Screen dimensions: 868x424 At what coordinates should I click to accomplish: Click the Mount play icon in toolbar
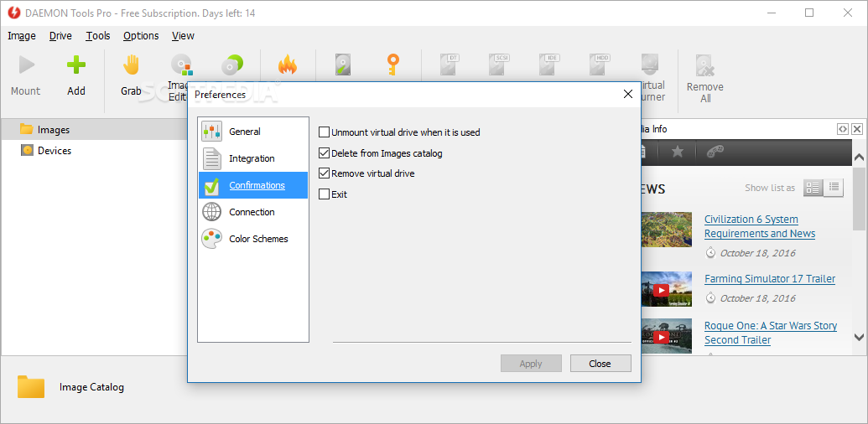26,65
